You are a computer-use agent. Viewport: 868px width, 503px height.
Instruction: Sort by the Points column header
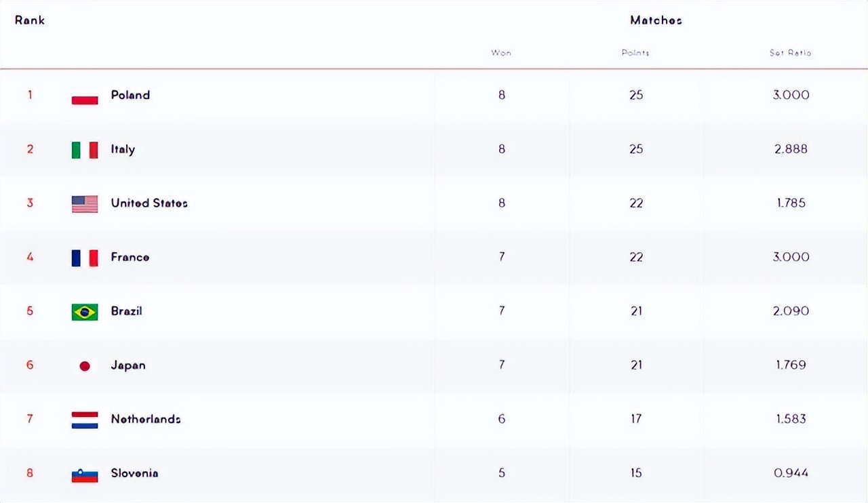pos(635,53)
